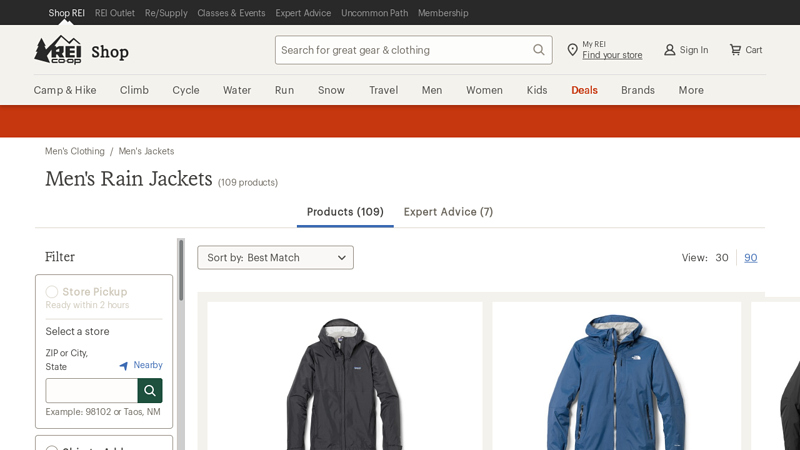Open the black Patagonia rain jacket thumbnail

345,383
